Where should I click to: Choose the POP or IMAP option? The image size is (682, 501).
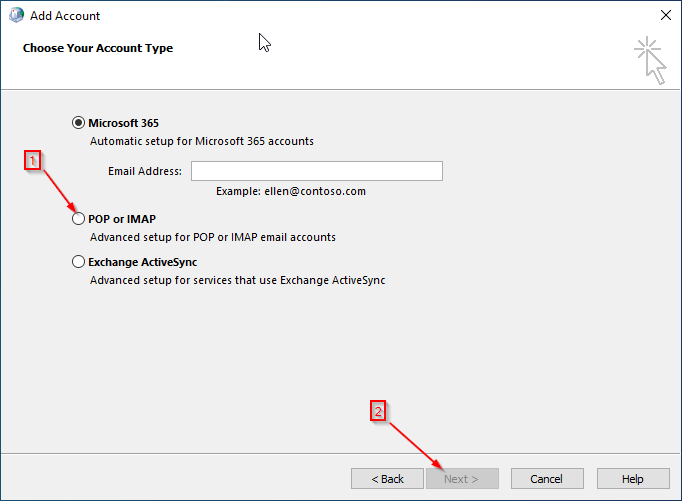(x=78, y=219)
